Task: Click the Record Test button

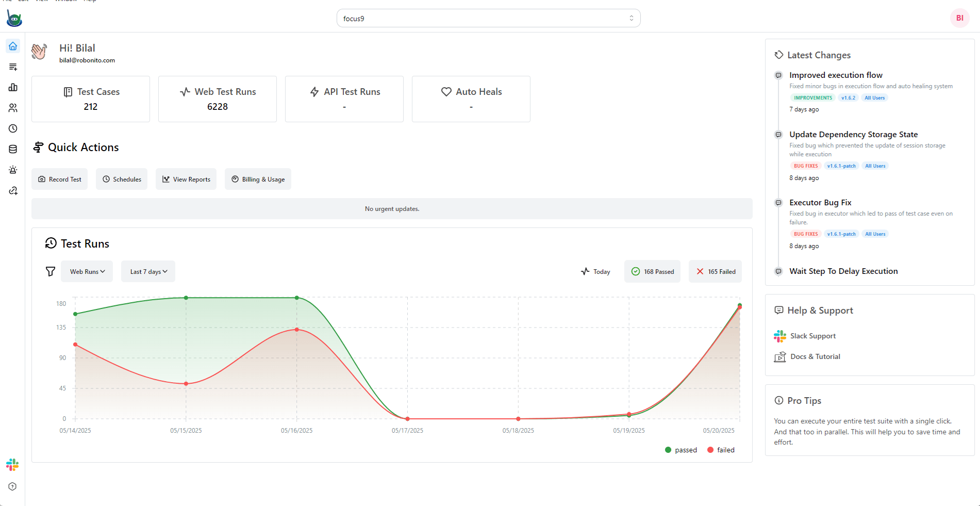Action: tap(60, 179)
